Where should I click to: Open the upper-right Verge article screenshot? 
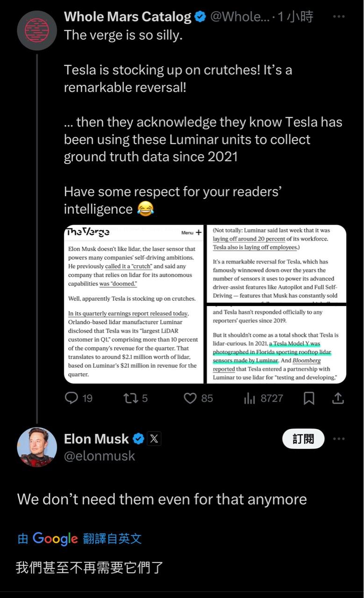tap(277, 263)
